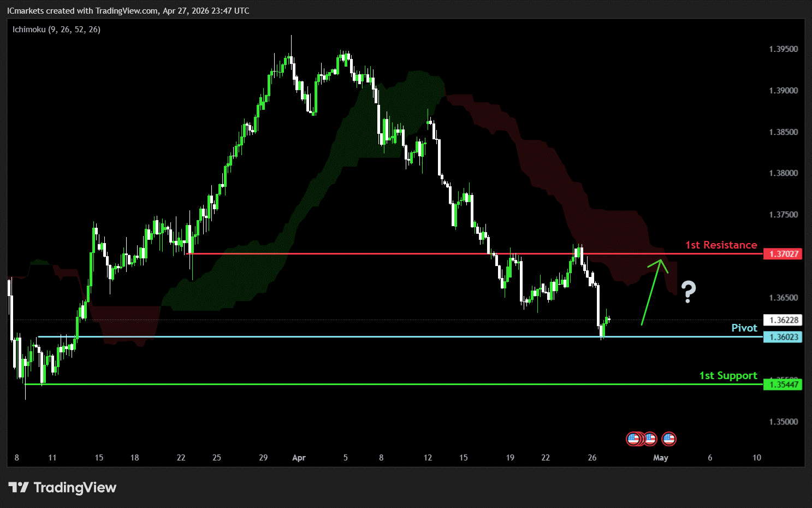Click the red 1.37027 resistance price tag
The image size is (812, 508).
click(x=783, y=254)
